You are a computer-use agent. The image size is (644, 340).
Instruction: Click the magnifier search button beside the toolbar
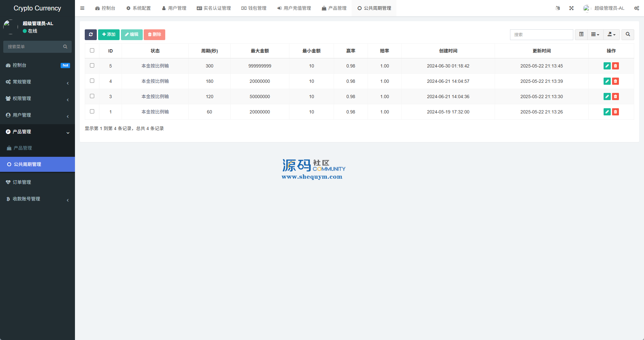[x=628, y=35]
